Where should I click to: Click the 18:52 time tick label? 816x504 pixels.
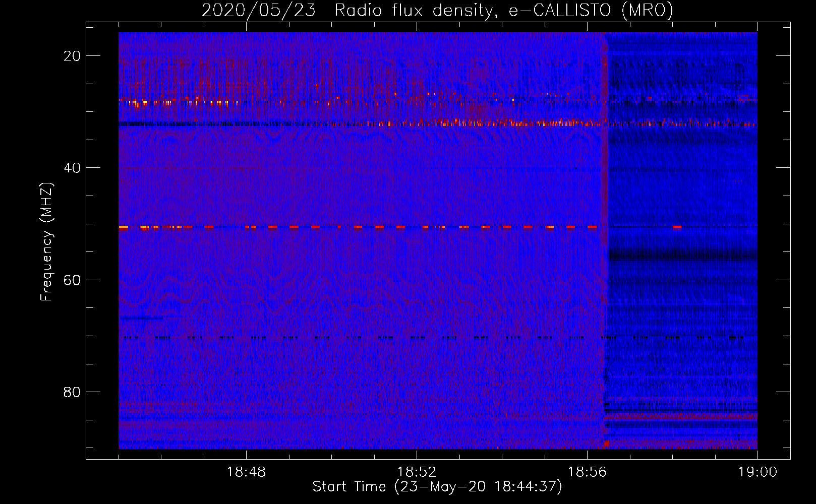pos(417,472)
